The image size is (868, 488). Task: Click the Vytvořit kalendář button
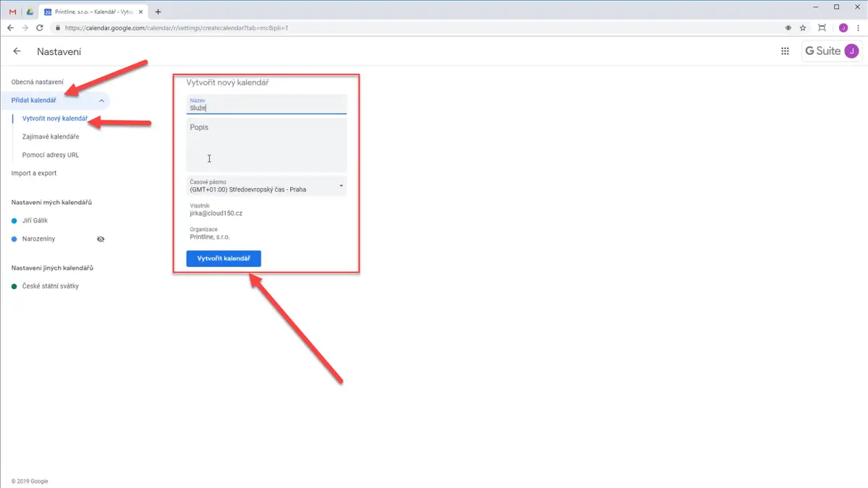point(224,259)
